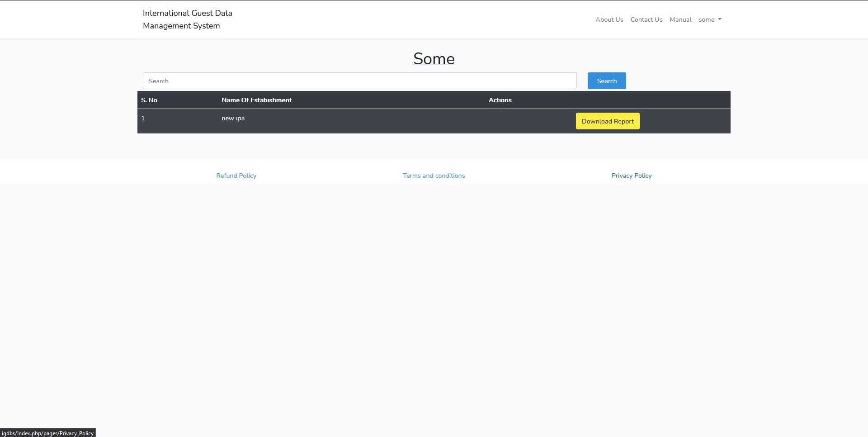The image size is (868, 437).
Task: Open the Refund Policy link
Action: pyautogui.click(x=236, y=176)
